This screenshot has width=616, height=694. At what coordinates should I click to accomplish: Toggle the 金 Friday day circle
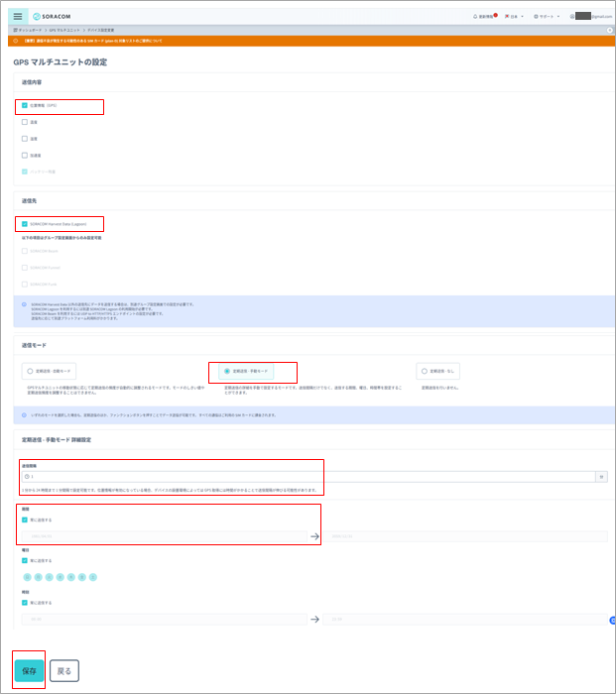coord(82,577)
